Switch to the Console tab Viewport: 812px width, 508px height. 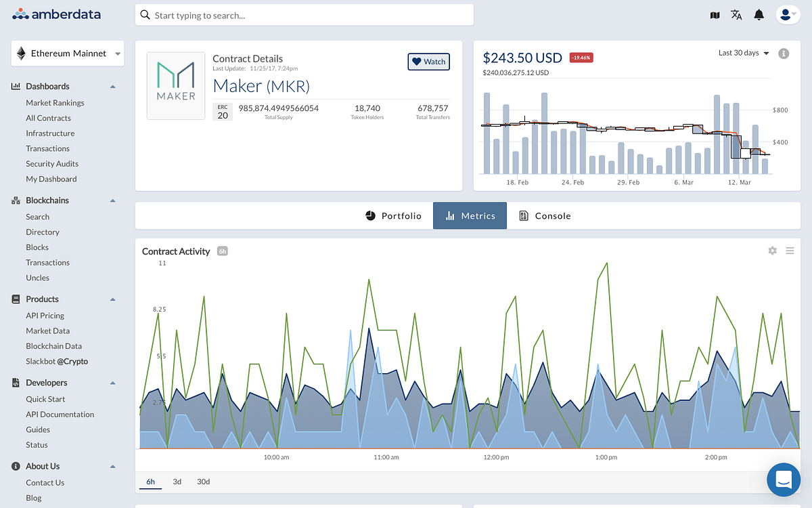(545, 215)
